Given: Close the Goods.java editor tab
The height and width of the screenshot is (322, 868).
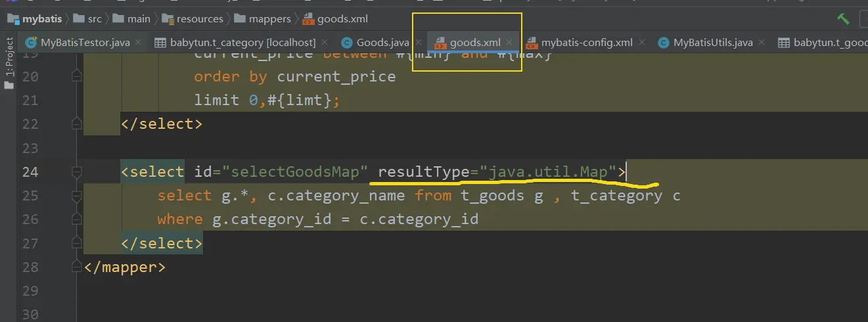Looking at the screenshot, I should point(419,43).
